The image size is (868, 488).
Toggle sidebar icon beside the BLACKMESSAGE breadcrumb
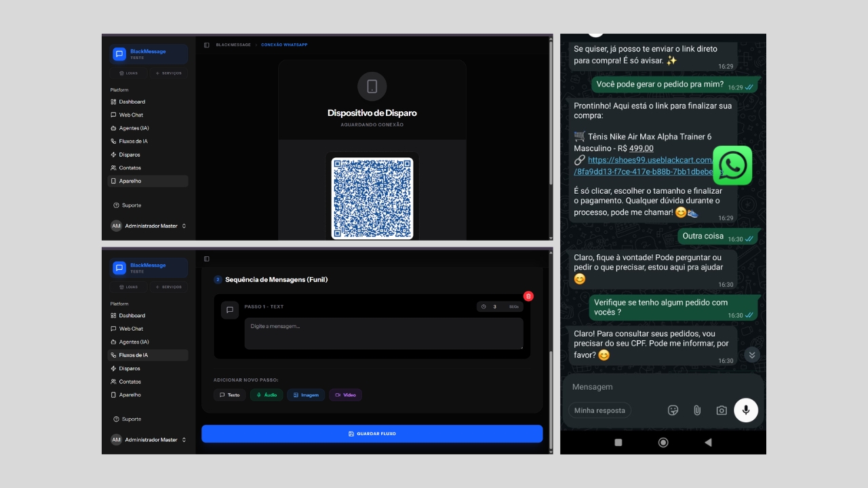pyautogui.click(x=207, y=45)
